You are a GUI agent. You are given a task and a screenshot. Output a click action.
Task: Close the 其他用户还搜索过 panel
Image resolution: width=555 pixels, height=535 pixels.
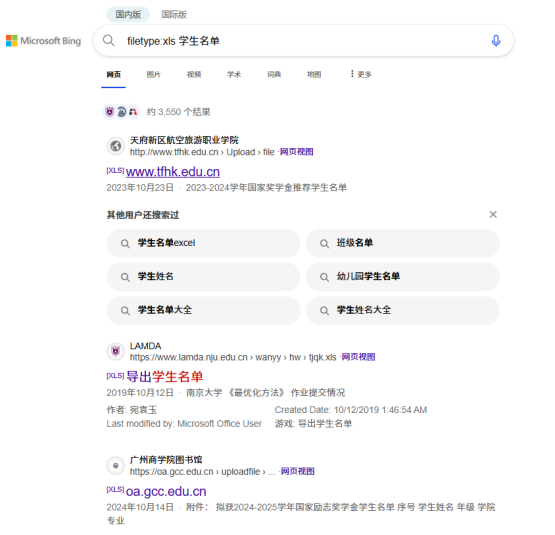pyautogui.click(x=493, y=214)
